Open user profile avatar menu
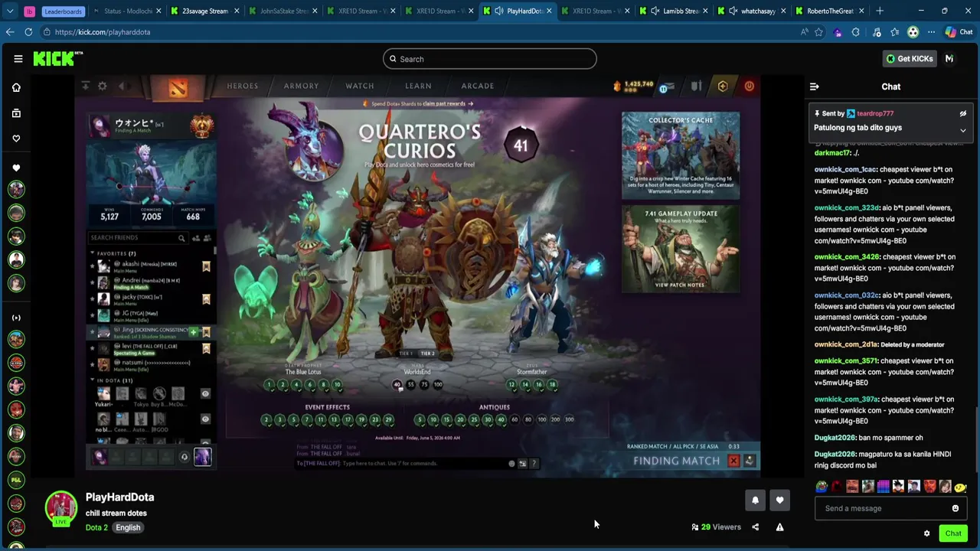The height and width of the screenshot is (551, 980). (949, 59)
